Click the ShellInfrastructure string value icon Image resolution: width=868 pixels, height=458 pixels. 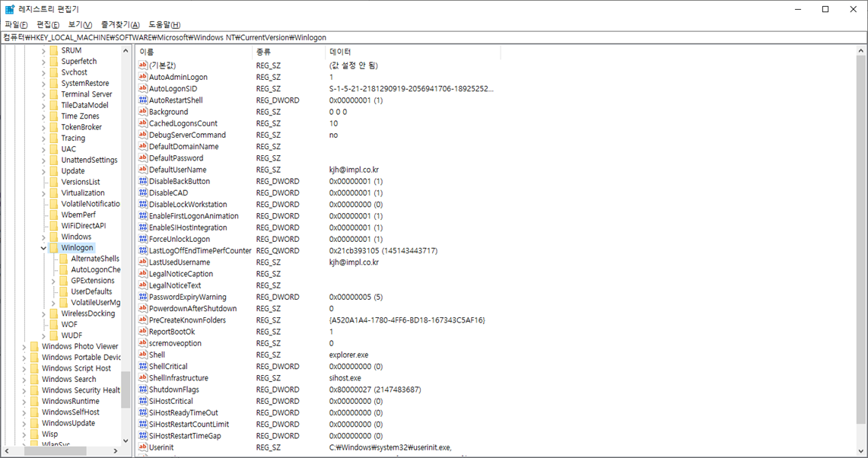coord(143,378)
